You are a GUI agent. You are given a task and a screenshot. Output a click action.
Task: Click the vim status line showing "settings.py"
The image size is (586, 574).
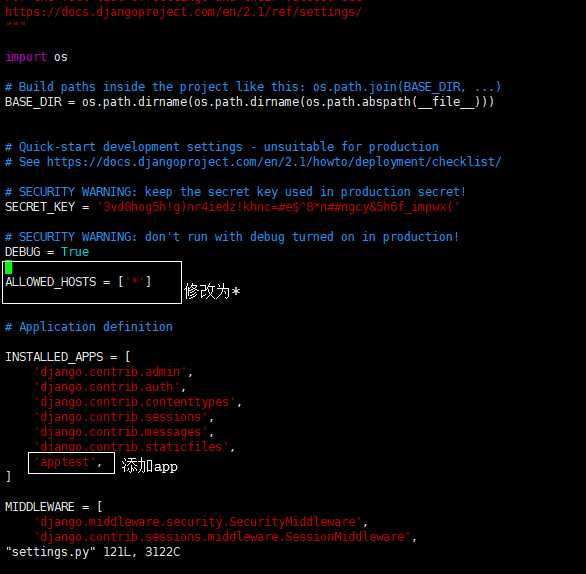(x=93, y=552)
